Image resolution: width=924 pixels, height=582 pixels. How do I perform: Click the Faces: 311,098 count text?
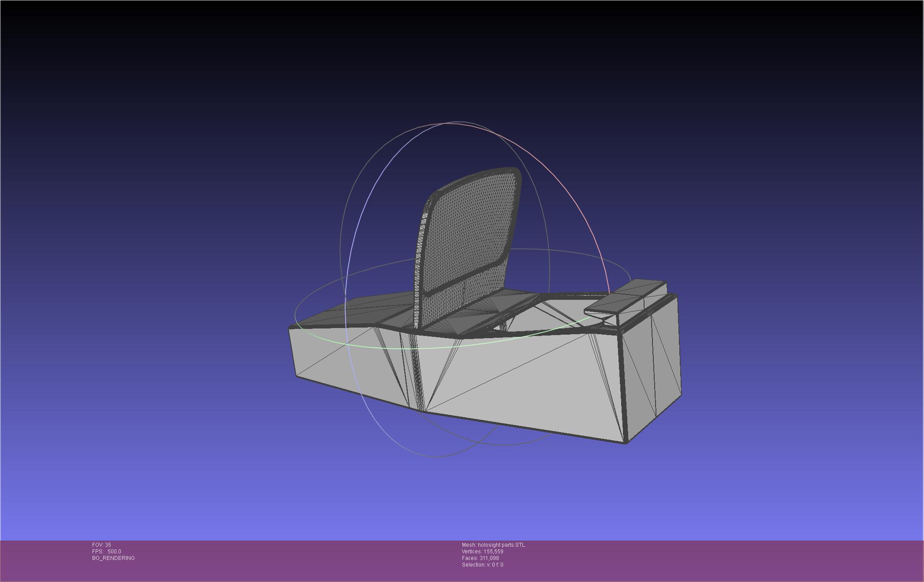click(x=480, y=558)
